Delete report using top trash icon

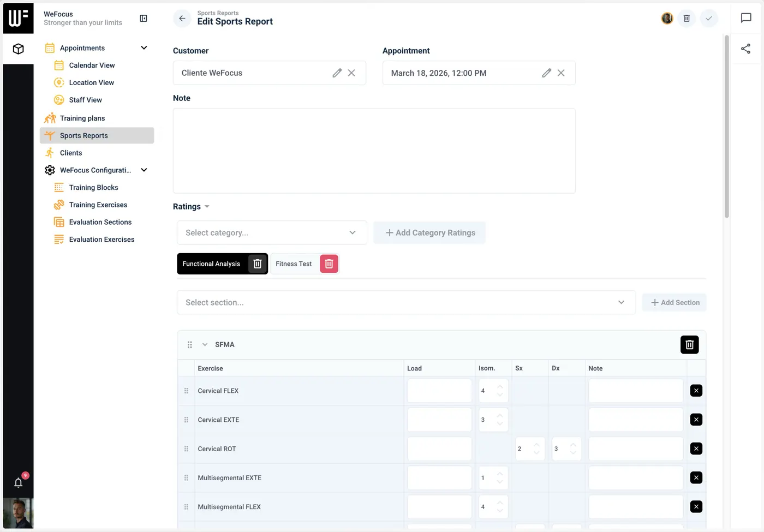pos(687,19)
